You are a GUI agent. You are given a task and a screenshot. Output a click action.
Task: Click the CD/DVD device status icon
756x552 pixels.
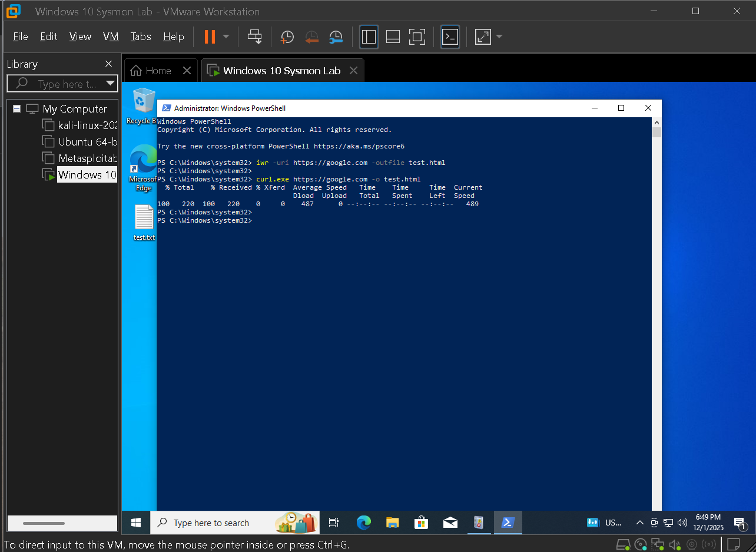tap(640, 544)
